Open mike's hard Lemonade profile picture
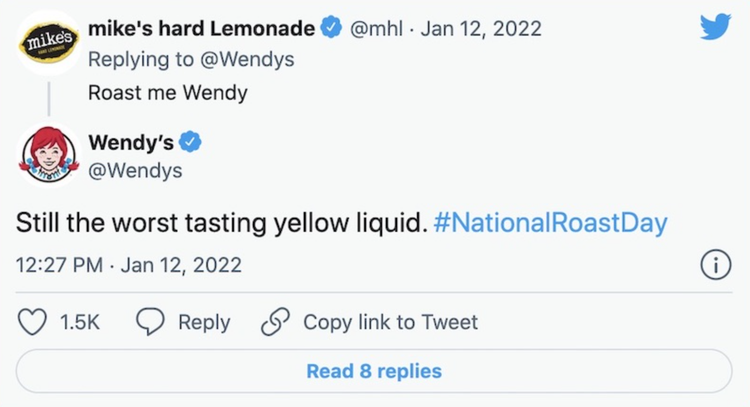Viewport: 750px width, 407px height. click(x=49, y=45)
